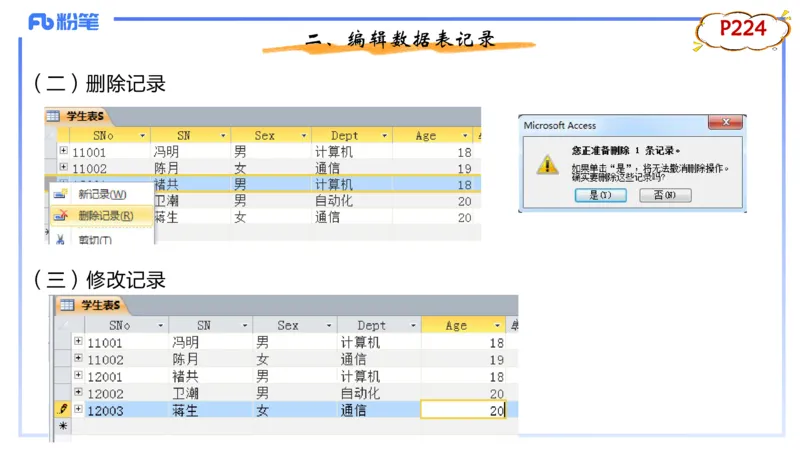
Task: Choose 剪切(T) from context menu
Action: click(102, 239)
